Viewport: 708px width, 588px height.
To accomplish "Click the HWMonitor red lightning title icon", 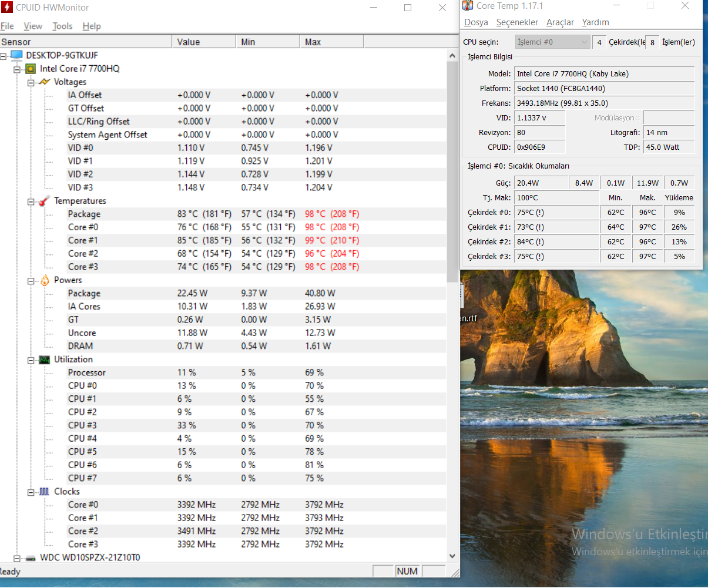I will pos(6,8).
